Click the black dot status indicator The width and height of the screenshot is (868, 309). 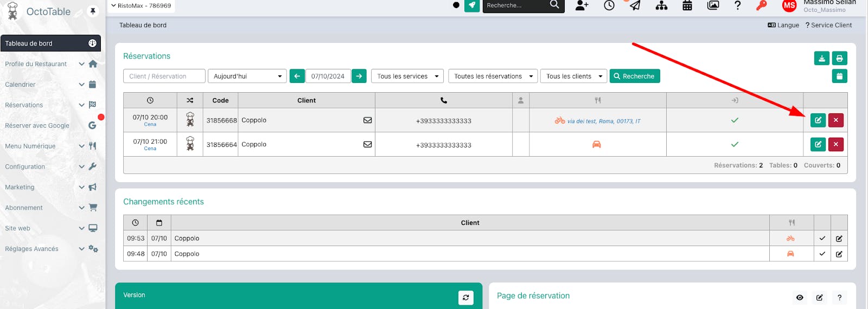click(456, 5)
